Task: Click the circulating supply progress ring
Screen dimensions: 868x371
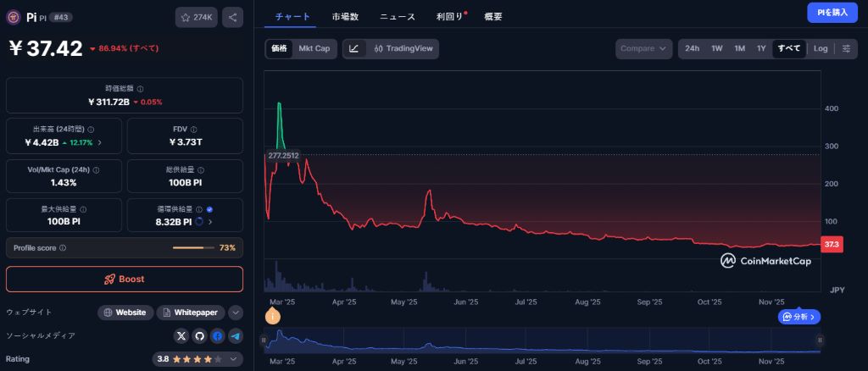Action: pyautogui.click(x=199, y=222)
